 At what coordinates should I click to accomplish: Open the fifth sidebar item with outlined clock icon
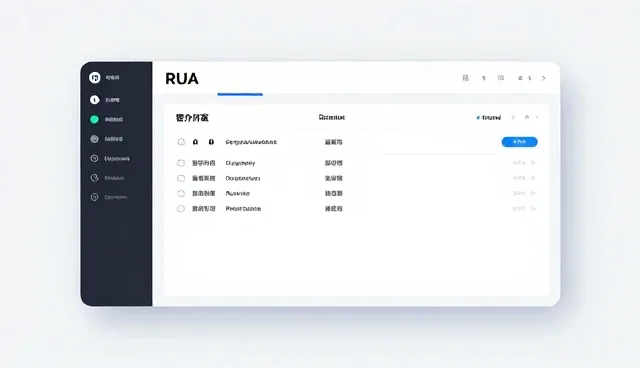click(x=110, y=158)
